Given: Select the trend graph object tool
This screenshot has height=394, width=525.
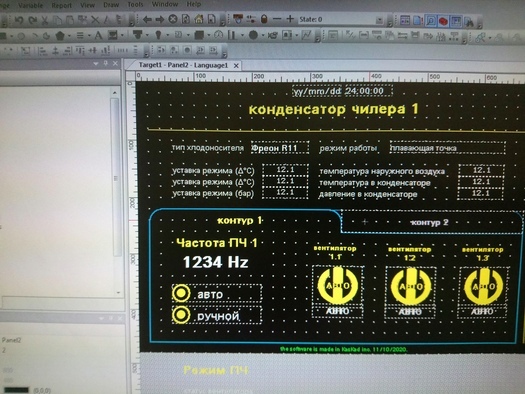Looking at the screenshot, I should coord(306,35).
